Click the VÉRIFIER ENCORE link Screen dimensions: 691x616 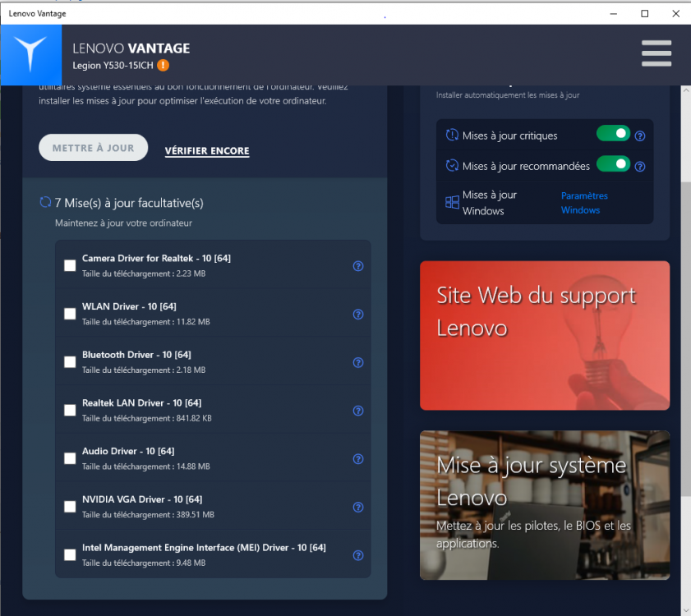[x=207, y=151]
